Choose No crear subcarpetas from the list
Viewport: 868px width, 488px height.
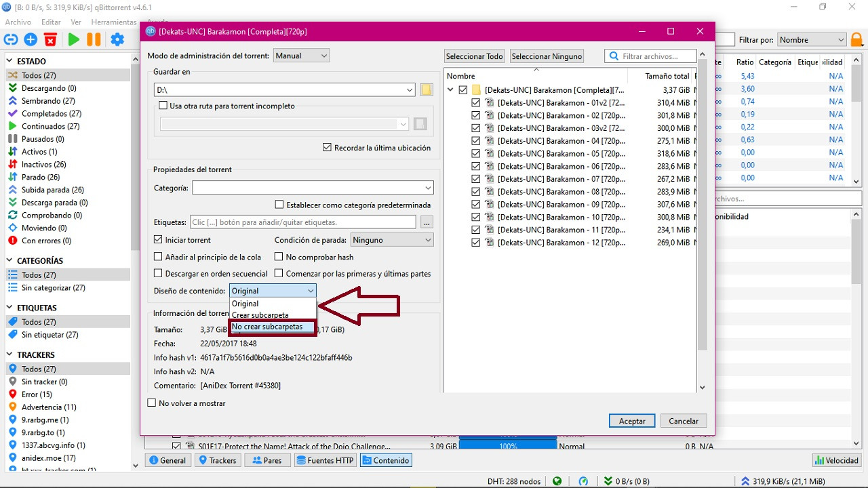[273, 327]
